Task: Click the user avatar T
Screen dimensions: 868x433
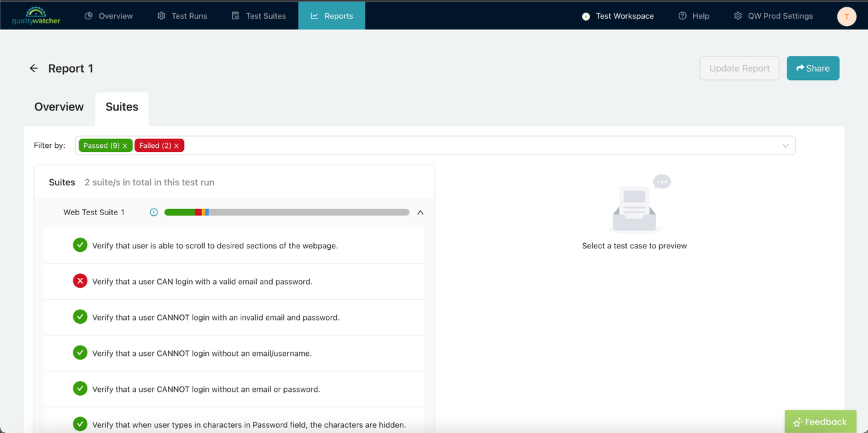Action: click(847, 17)
